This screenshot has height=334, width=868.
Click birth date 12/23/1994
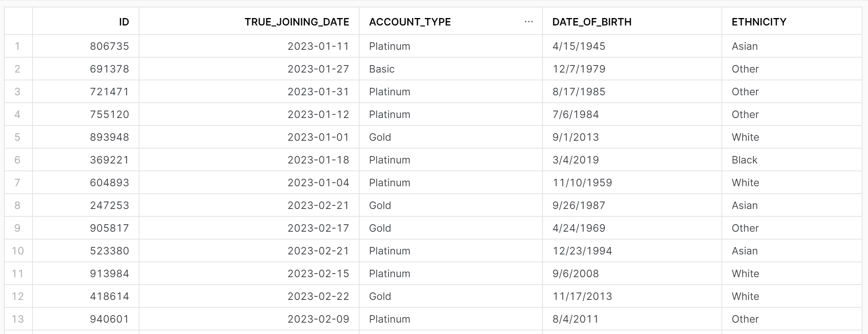[x=582, y=251]
